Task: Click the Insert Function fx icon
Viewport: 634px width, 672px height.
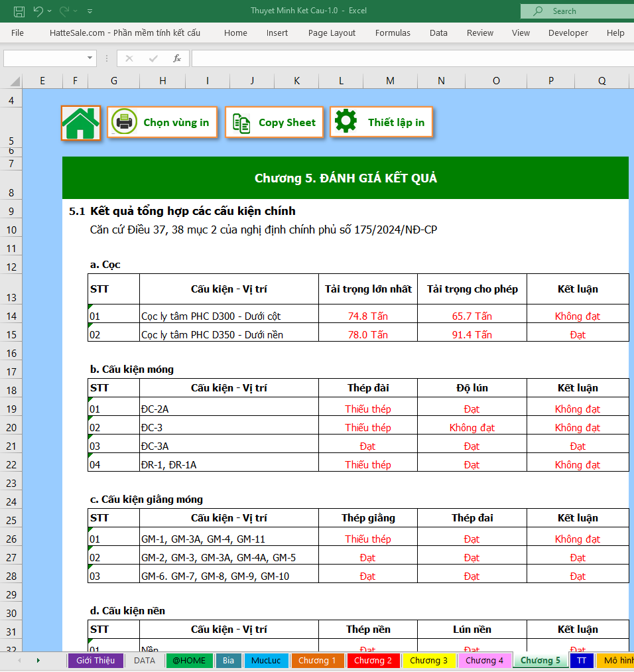Action: click(x=177, y=58)
